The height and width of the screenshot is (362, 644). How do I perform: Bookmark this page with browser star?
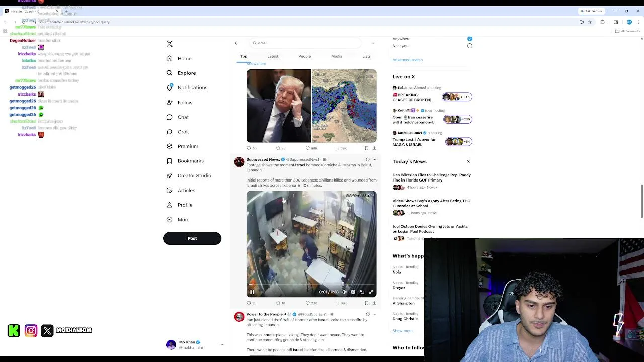[x=590, y=22]
